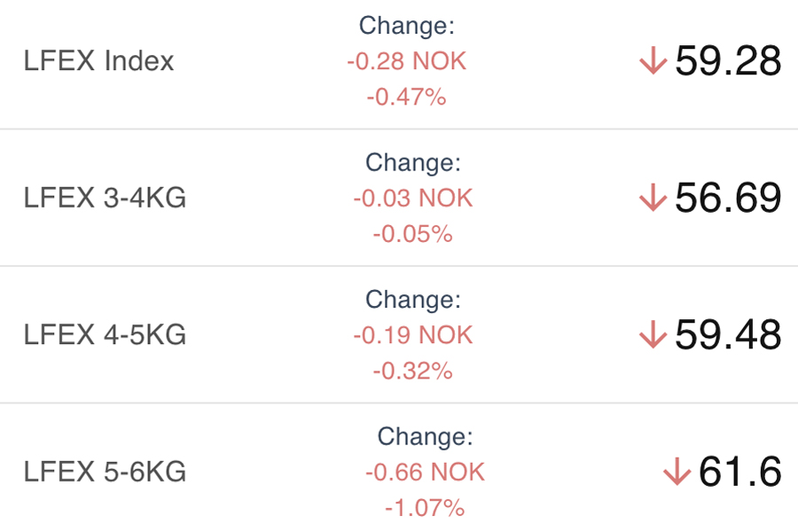This screenshot has height=532, width=798.
Task: Click the 59.48 price value
Action: tap(728, 335)
